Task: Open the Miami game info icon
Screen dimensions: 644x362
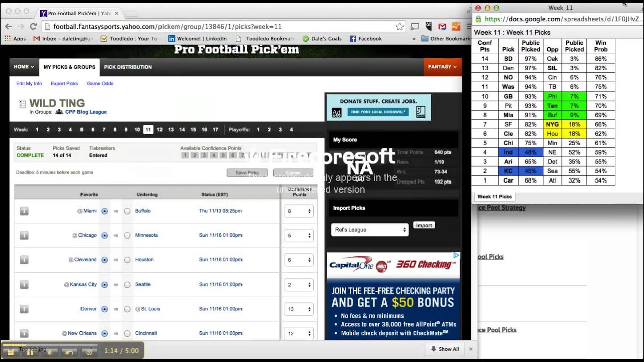Action: point(24,211)
